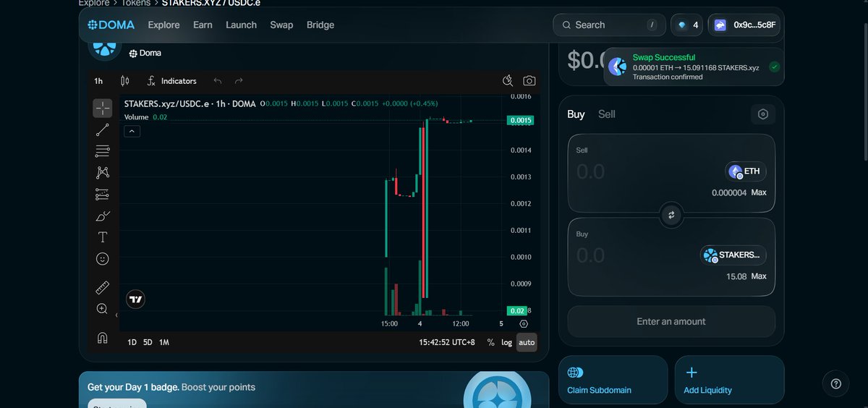Open Claim Subdomain
Viewport: 868px width, 408px height.
click(x=613, y=380)
